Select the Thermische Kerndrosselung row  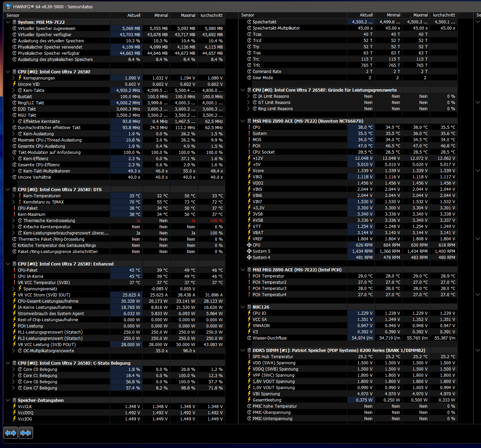[x=114, y=220]
